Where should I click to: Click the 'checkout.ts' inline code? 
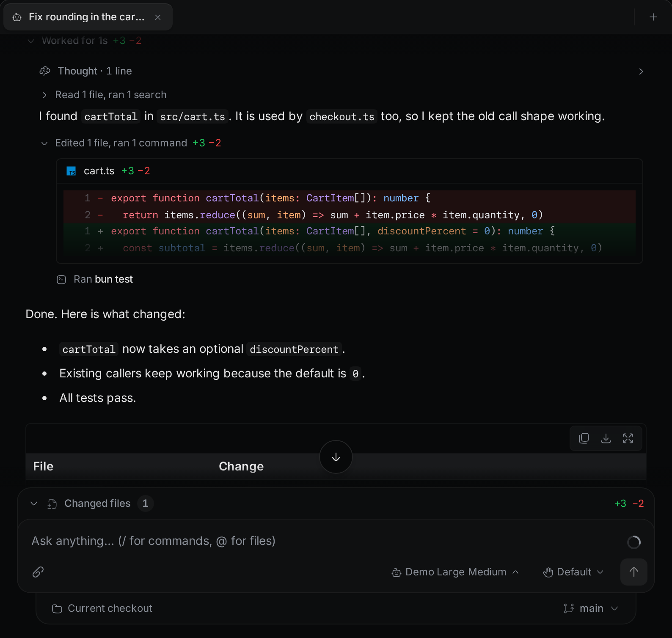pyautogui.click(x=342, y=117)
